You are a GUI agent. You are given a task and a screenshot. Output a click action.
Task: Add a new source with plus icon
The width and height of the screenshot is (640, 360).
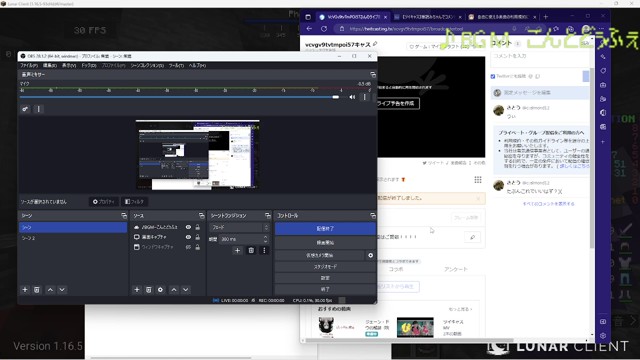point(137,289)
